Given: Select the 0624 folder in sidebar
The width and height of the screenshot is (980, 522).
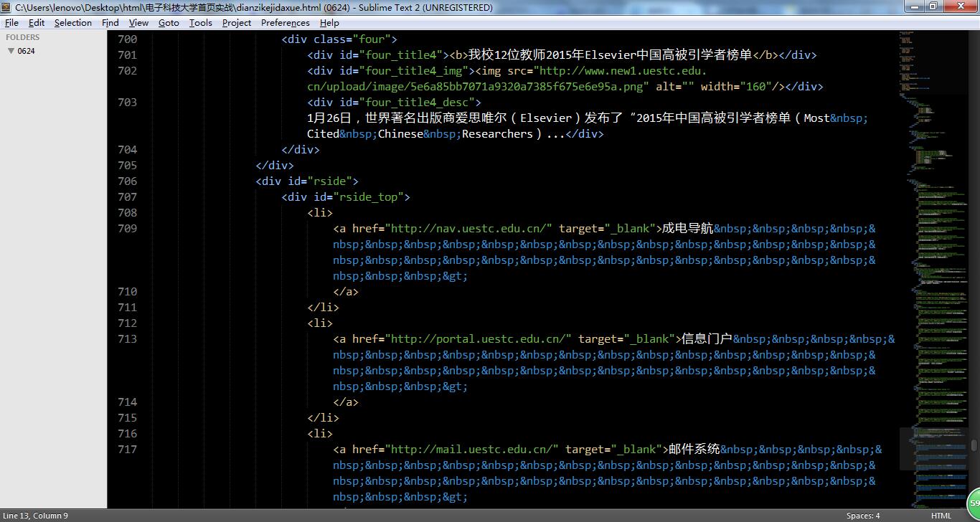Looking at the screenshot, I should (27, 51).
